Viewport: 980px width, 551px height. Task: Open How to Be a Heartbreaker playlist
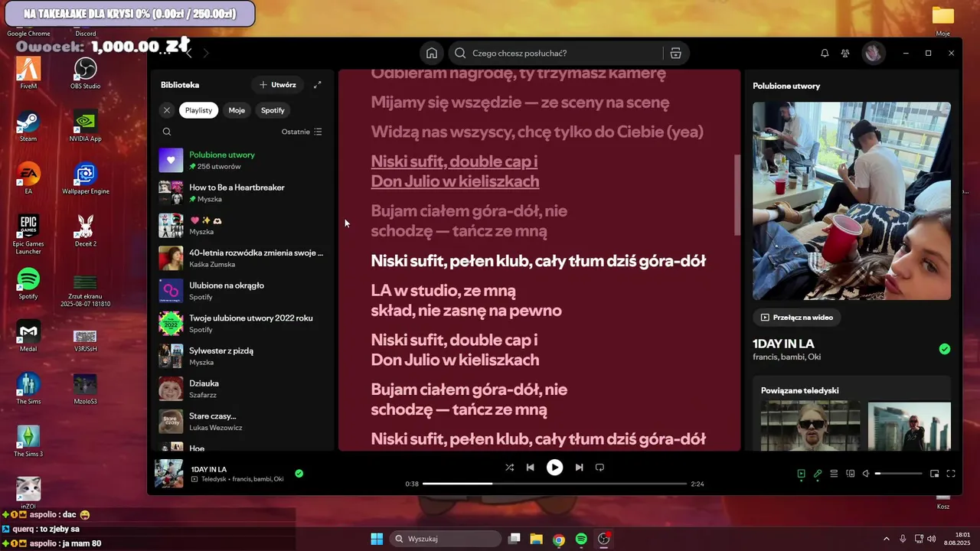(x=242, y=193)
